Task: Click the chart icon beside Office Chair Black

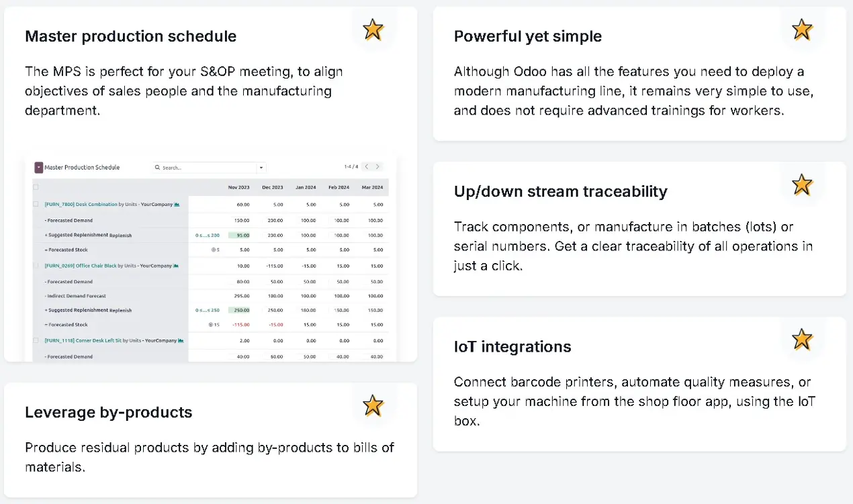Action: coord(177,266)
